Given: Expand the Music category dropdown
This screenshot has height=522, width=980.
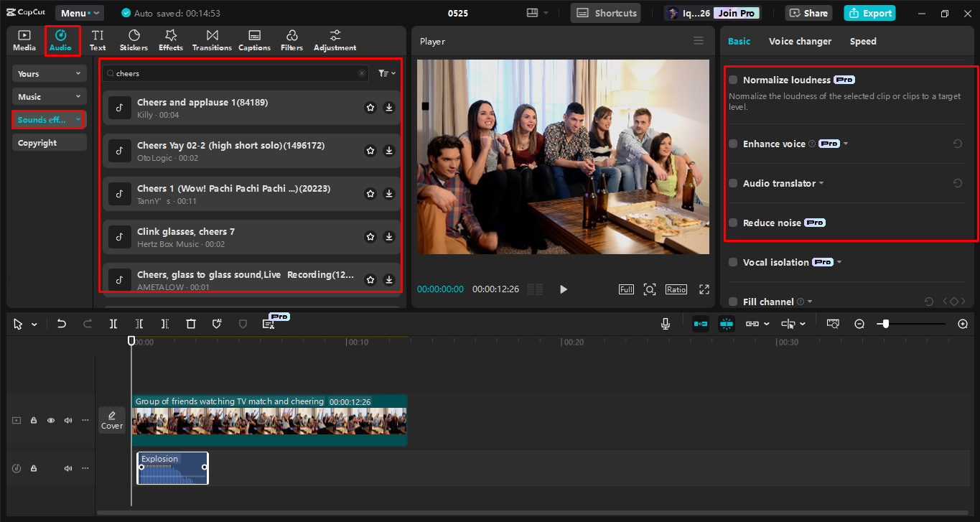Looking at the screenshot, I should tap(48, 95).
